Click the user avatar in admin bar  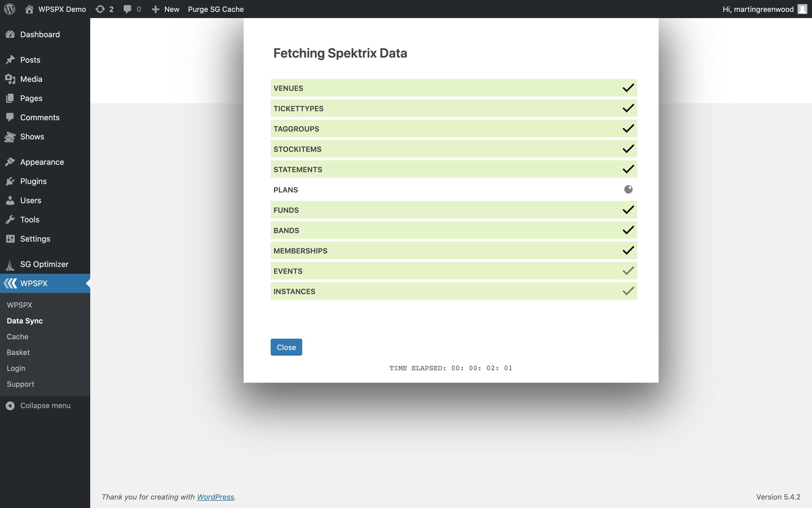tap(802, 9)
